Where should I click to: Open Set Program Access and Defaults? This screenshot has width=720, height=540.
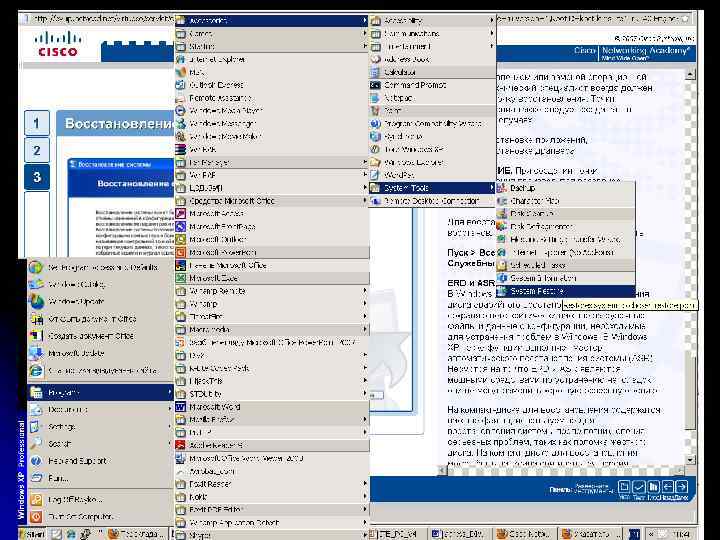(101, 267)
